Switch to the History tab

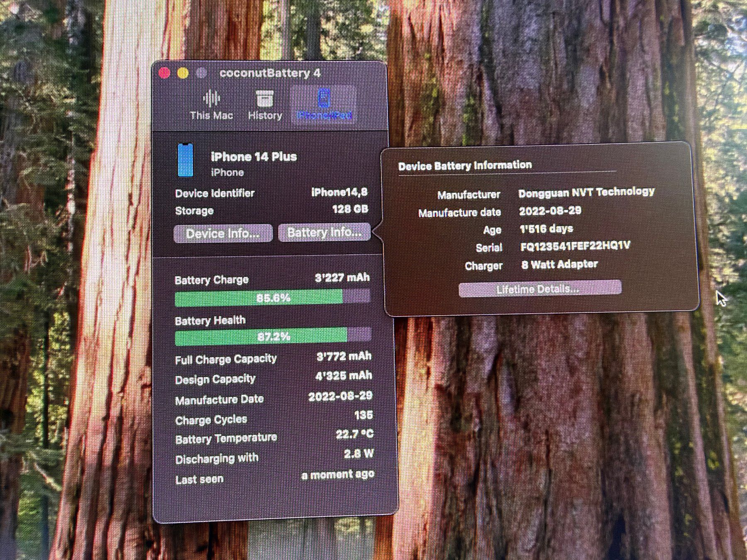click(265, 106)
